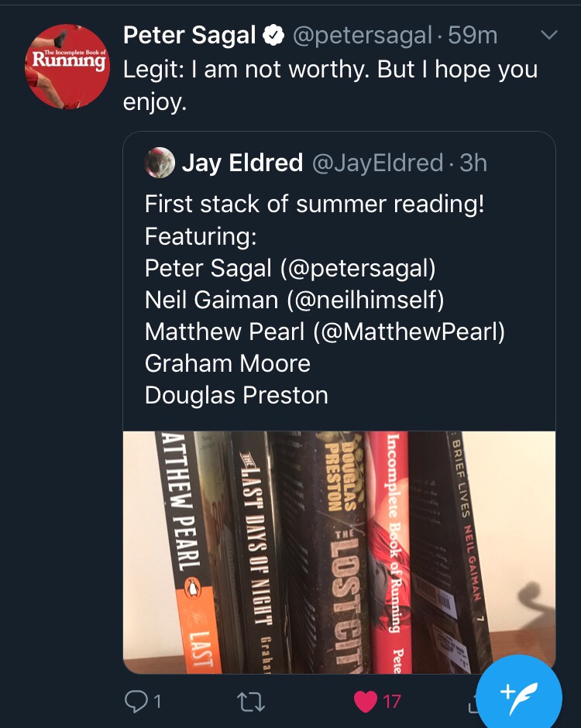Tap the reply speech bubble icon
Viewport: 581px width, 728px height.
click(x=136, y=702)
